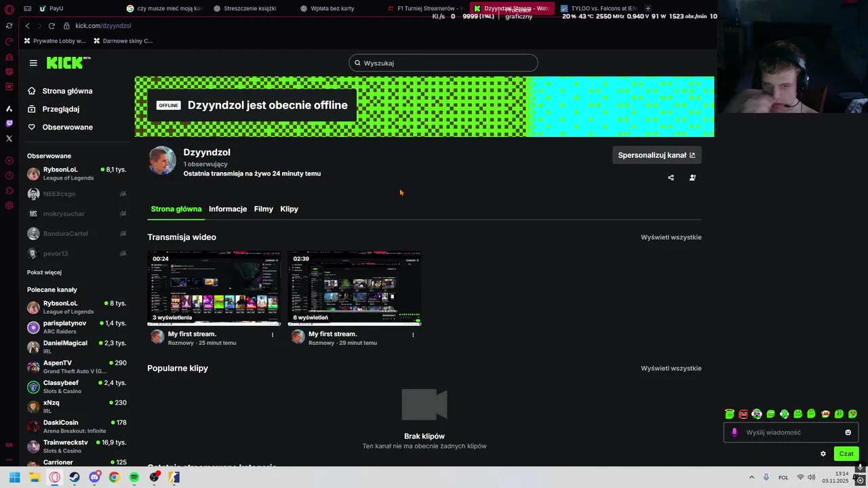Image resolution: width=868 pixels, height=488 pixels.
Task: Click the green Czat button
Action: tap(846, 454)
